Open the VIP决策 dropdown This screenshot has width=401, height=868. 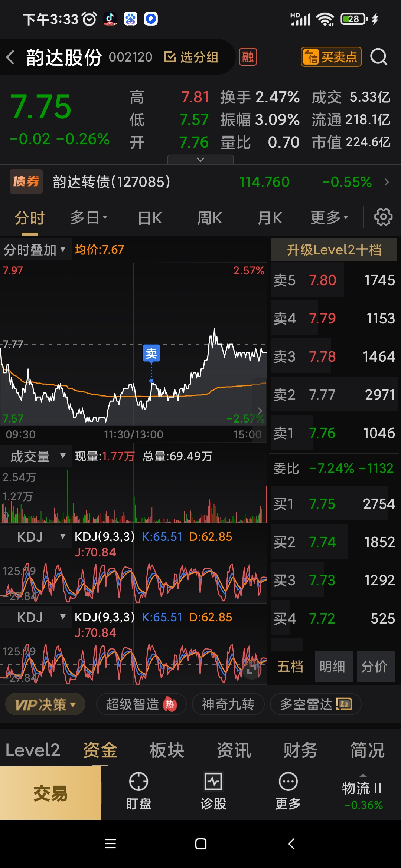pyautogui.click(x=45, y=704)
